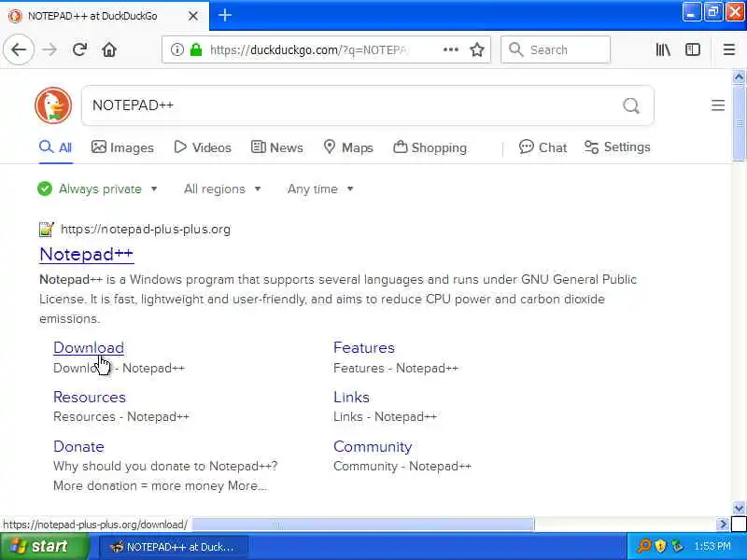This screenshot has width=747, height=560.
Task: Go back with the browser back arrow
Action: pos(19,49)
